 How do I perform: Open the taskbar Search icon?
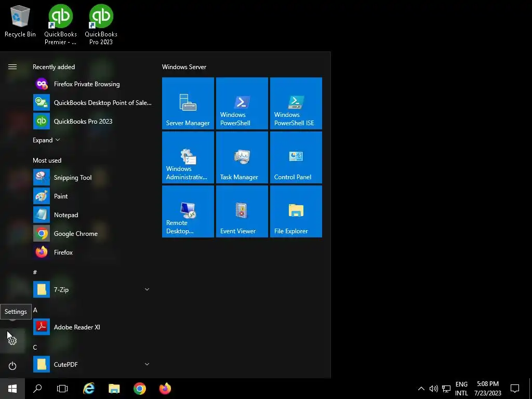coord(37,389)
